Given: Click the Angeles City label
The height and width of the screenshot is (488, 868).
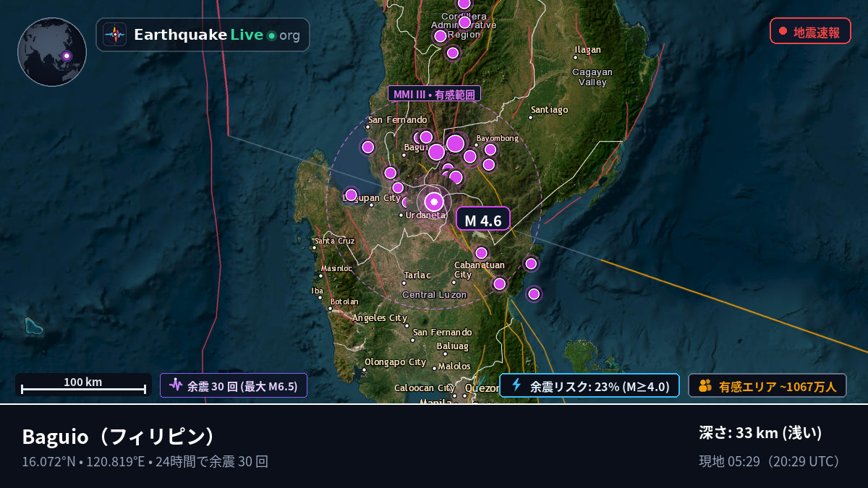Looking at the screenshot, I should (380, 318).
